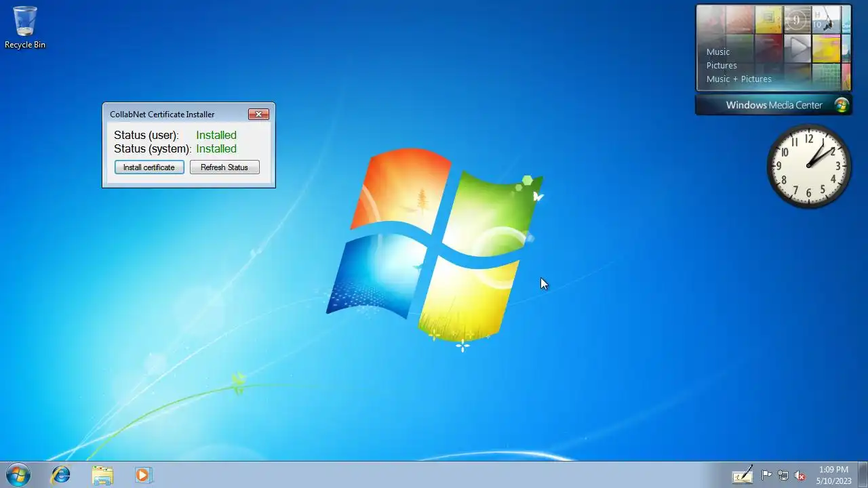Click the green Media Center orb icon
The height and width of the screenshot is (488, 868).
tap(842, 105)
